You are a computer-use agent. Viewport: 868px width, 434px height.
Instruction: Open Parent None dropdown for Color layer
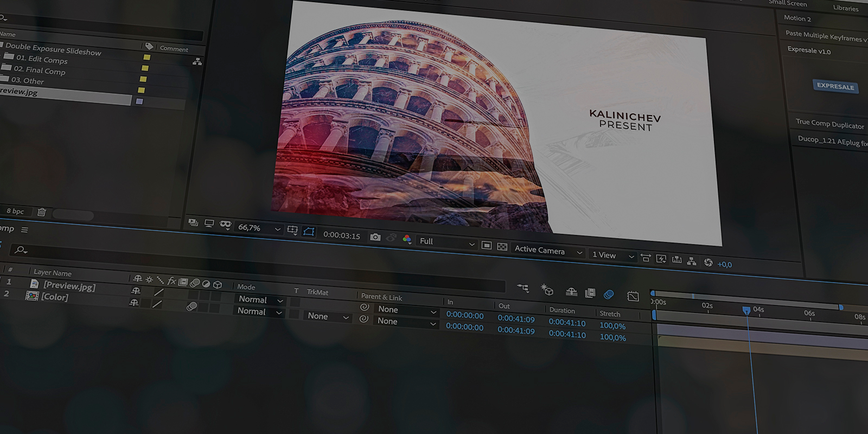point(406,322)
